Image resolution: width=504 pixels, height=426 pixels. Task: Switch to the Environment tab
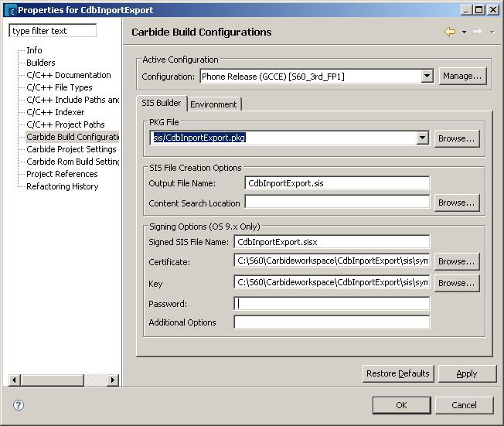pos(213,104)
